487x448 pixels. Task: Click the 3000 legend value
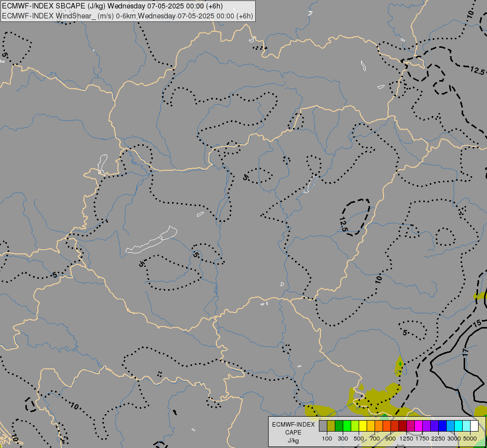click(x=454, y=439)
